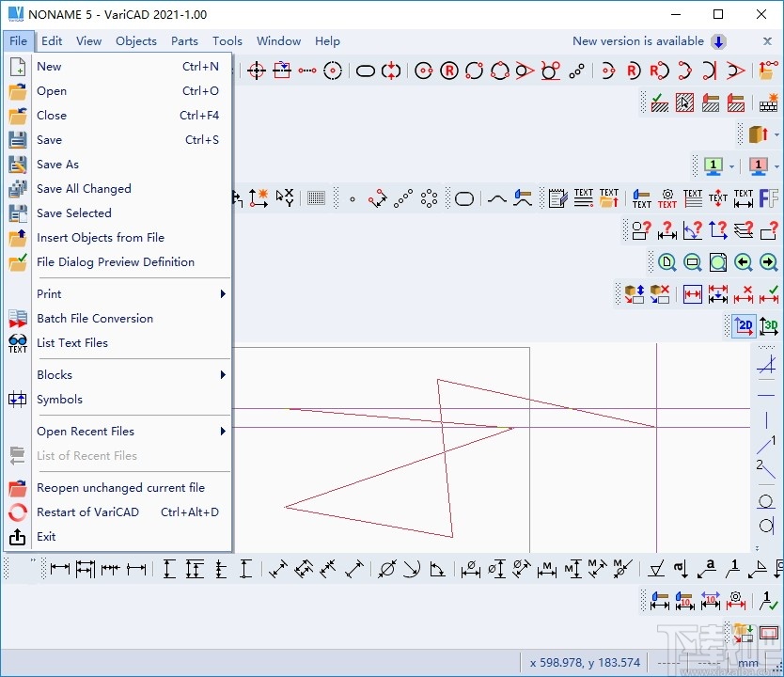Switch to 2D drawing mode

(745, 326)
